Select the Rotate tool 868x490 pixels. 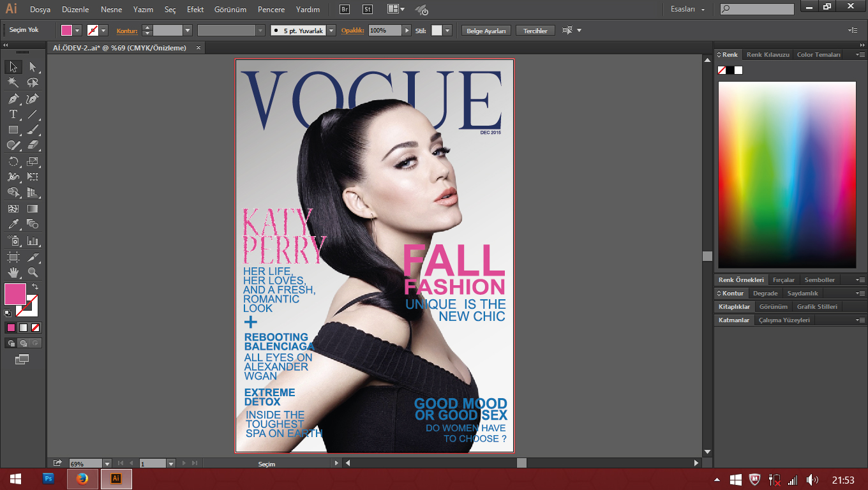coord(13,161)
